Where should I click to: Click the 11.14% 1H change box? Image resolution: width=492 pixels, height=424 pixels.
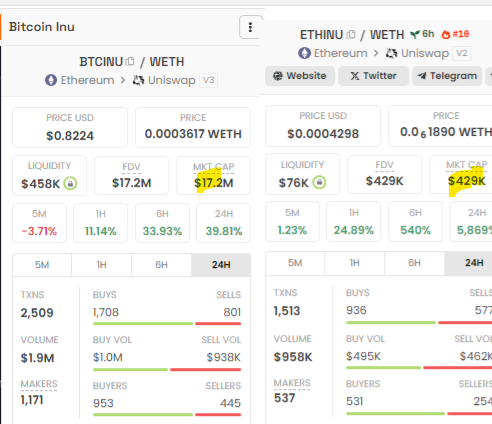tap(100, 223)
